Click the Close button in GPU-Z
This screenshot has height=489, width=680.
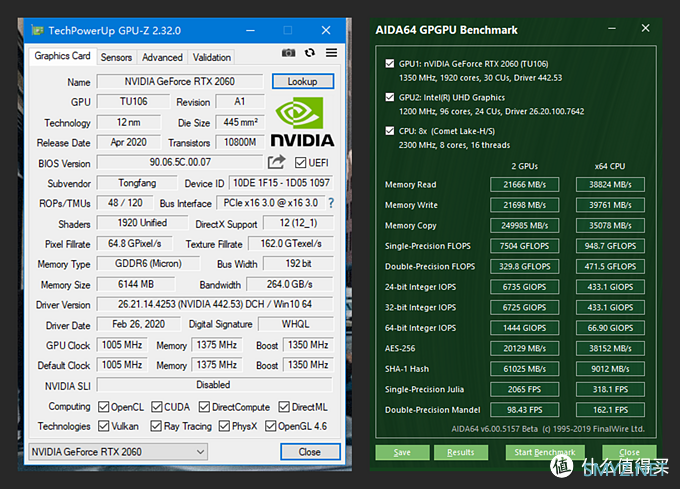pyautogui.click(x=310, y=452)
